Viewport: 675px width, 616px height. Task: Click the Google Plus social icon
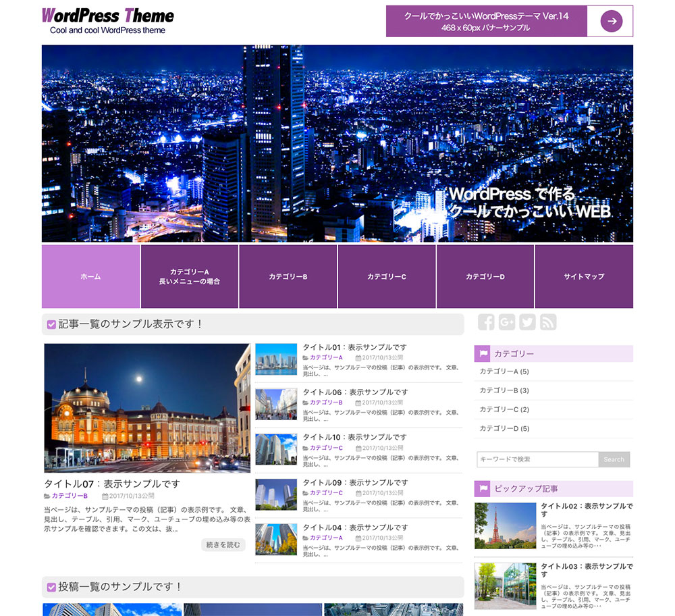(507, 322)
